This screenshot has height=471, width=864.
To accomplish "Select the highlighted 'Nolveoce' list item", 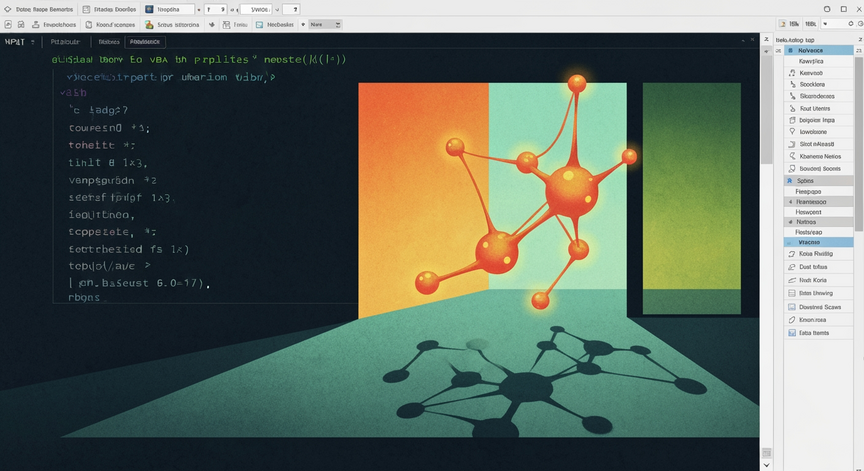I will click(x=818, y=50).
